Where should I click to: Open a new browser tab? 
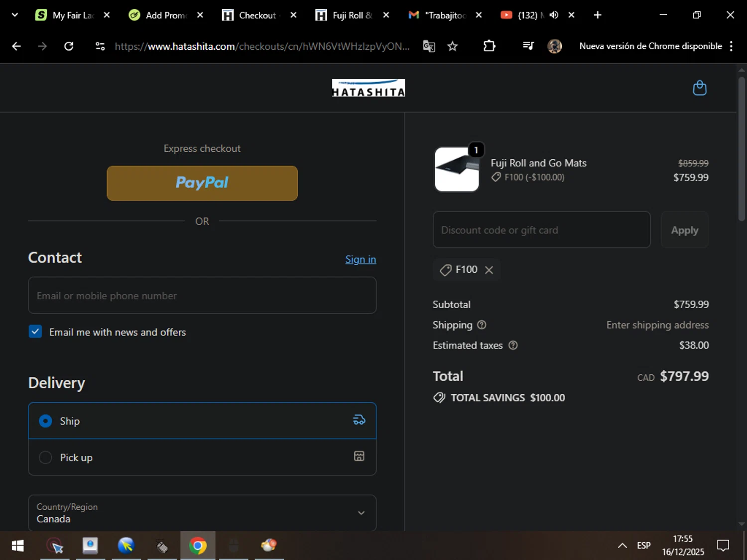(x=598, y=15)
